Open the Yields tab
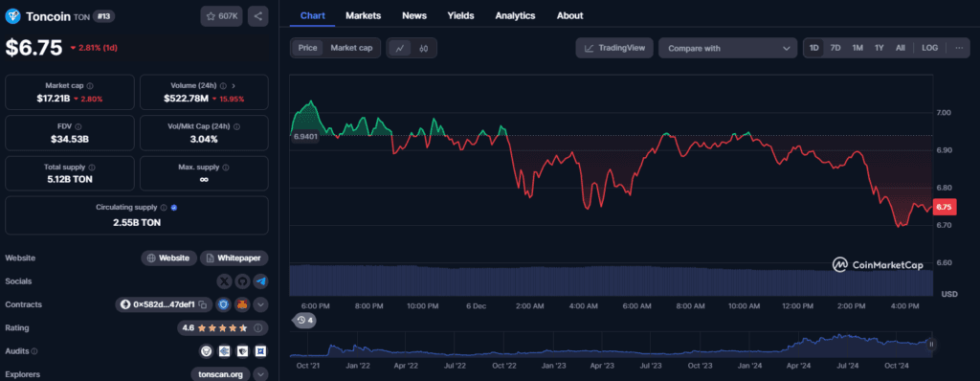 click(x=460, y=15)
